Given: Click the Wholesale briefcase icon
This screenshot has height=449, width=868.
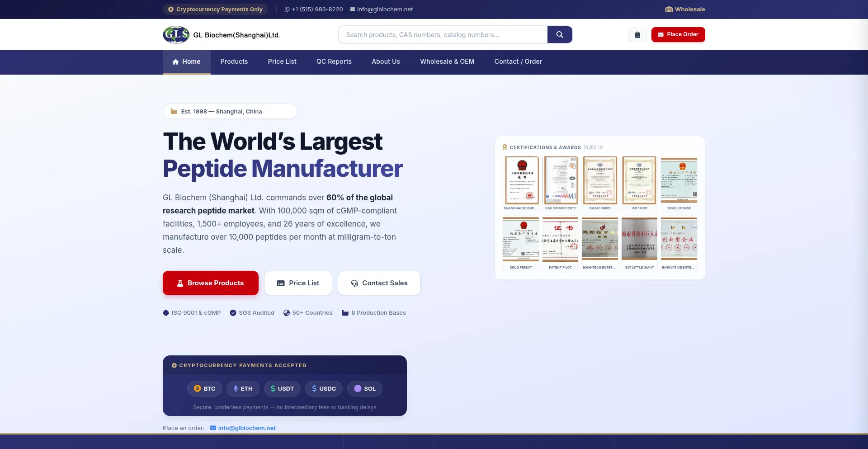Looking at the screenshot, I should click(x=669, y=9).
